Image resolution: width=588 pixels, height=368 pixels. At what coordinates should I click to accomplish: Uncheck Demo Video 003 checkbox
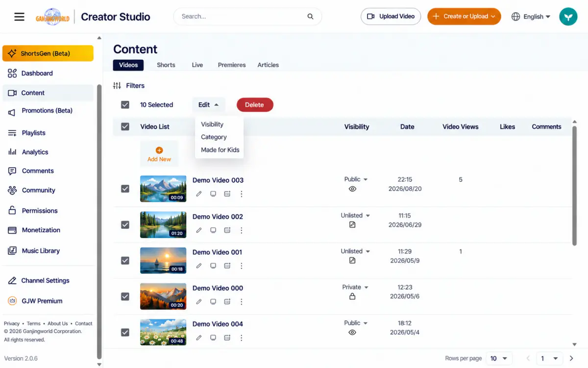[125, 189]
